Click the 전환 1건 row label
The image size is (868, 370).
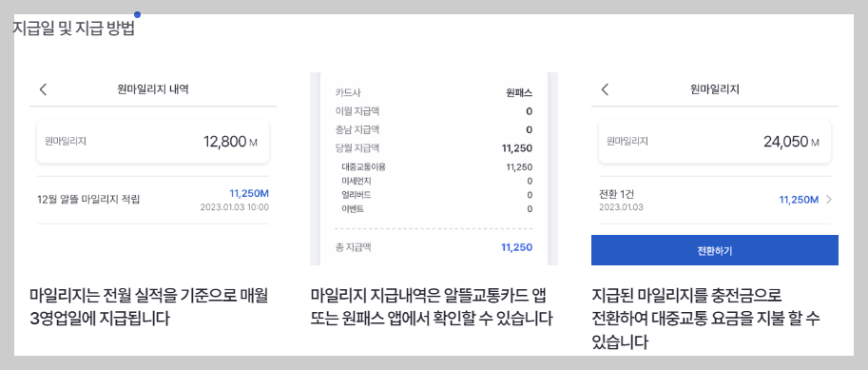(617, 194)
